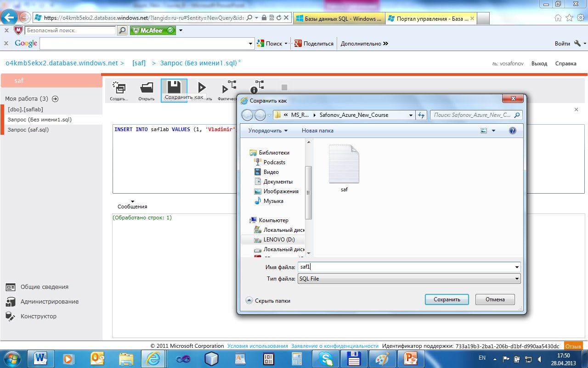
Task: Click the Google toolbar wrench settings icon
Action: coord(577,43)
